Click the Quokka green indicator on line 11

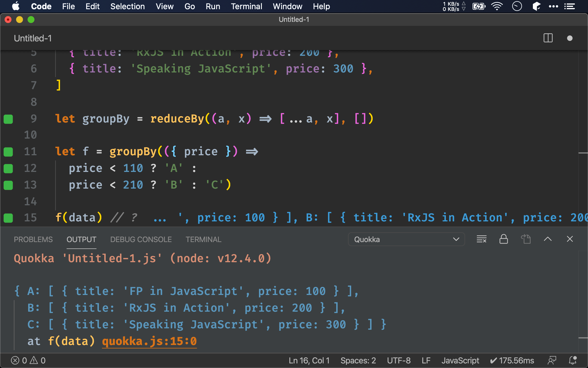(8, 152)
